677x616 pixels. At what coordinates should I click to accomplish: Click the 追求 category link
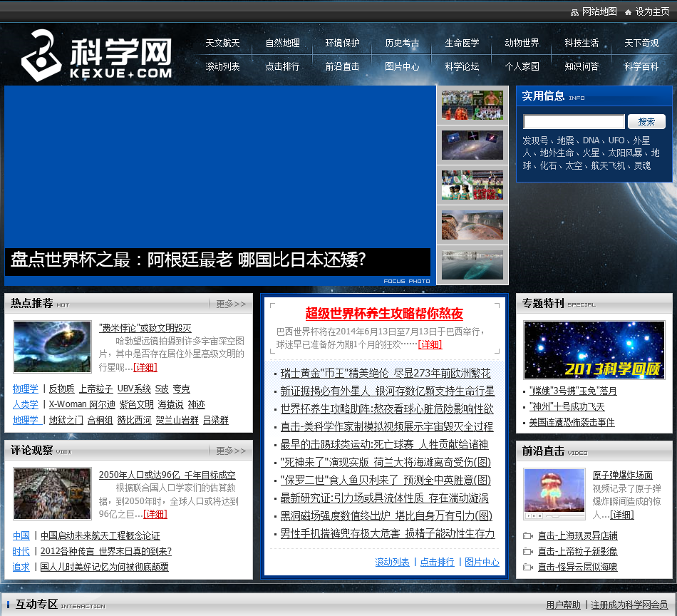point(21,567)
